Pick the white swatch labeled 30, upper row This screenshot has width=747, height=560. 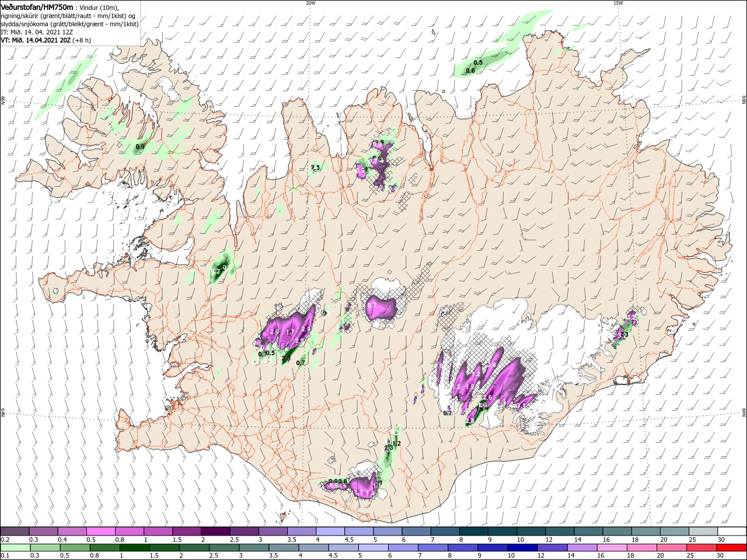coord(732,532)
